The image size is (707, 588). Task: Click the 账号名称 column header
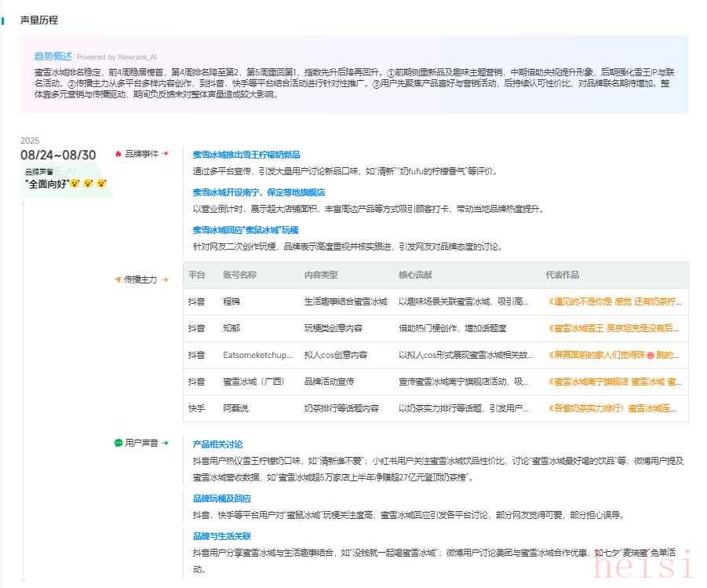pyautogui.click(x=240, y=275)
